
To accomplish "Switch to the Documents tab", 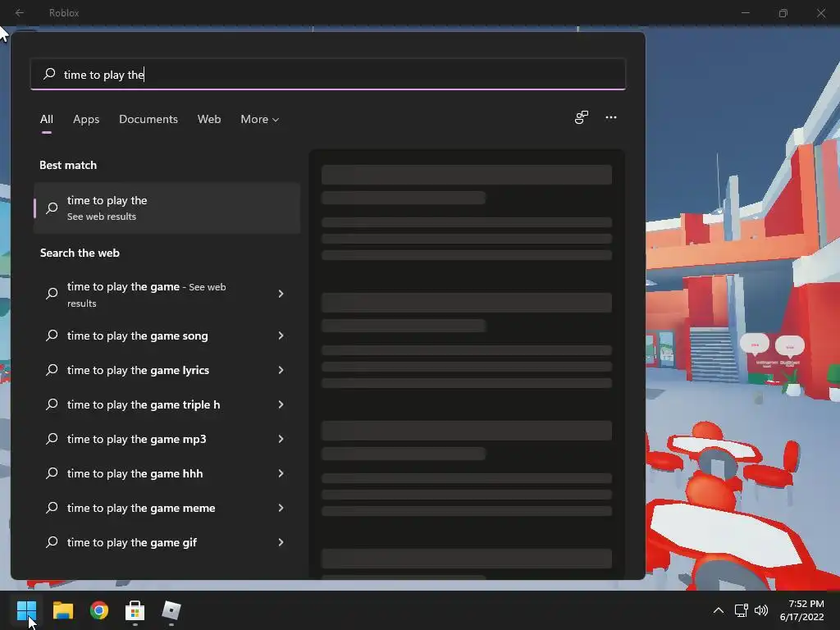I will click(148, 120).
